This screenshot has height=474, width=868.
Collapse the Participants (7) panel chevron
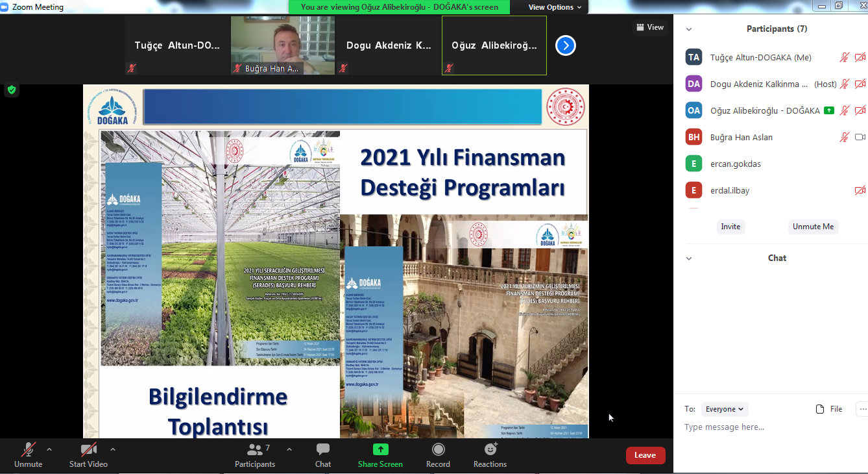pyautogui.click(x=689, y=29)
